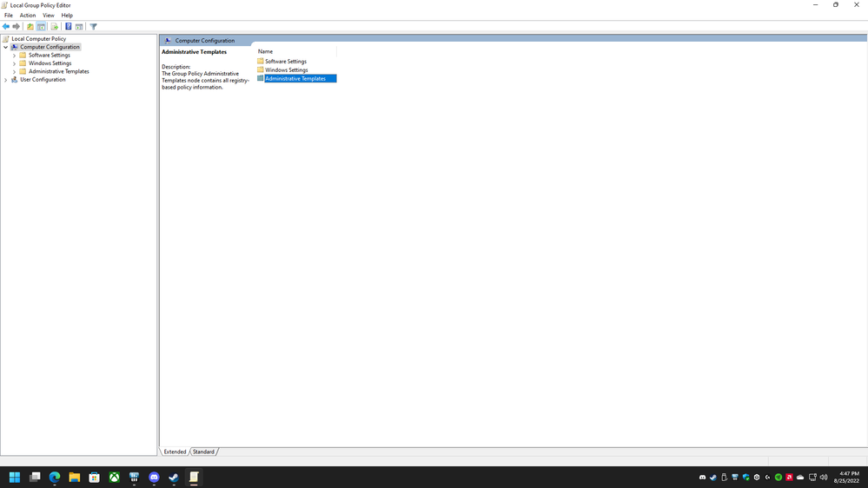The height and width of the screenshot is (488, 868).
Task: Select Local Computer Policy root node
Action: (38, 39)
